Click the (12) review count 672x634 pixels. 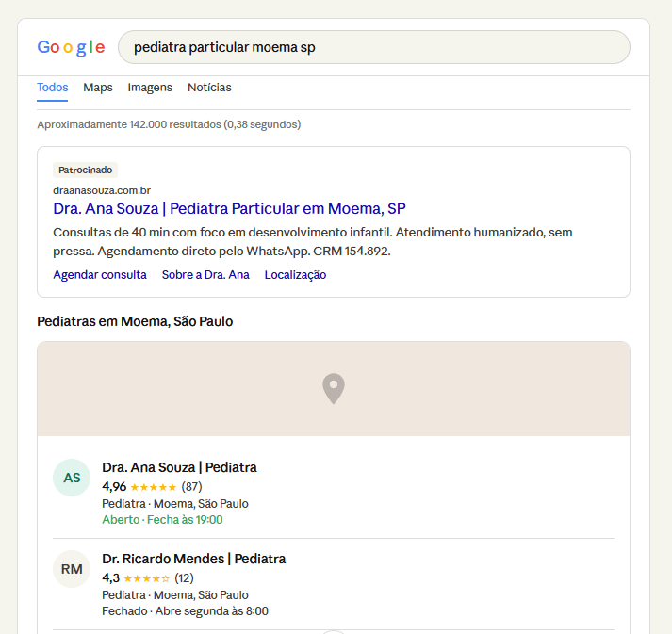pyautogui.click(x=185, y=578)
